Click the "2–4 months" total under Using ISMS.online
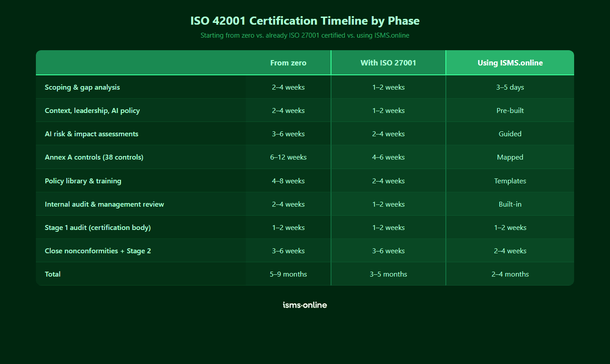Image resolution: width=610 pixels, height=364 pixels. (510, 274)
